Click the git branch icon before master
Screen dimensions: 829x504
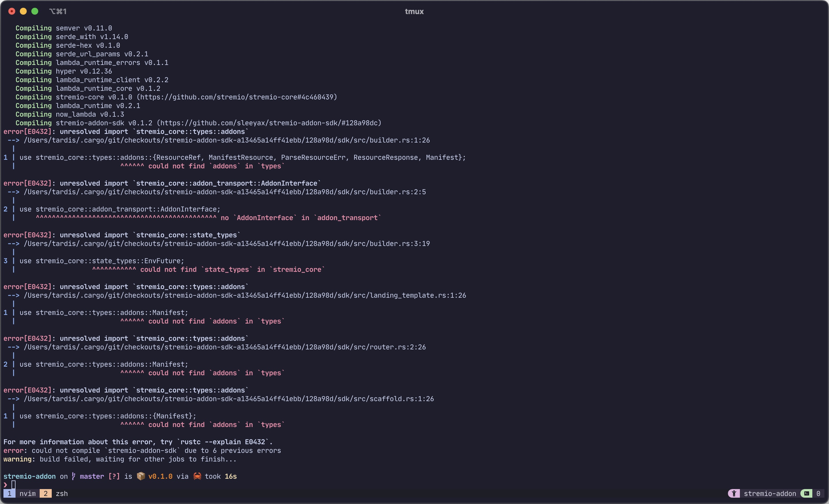73,476
